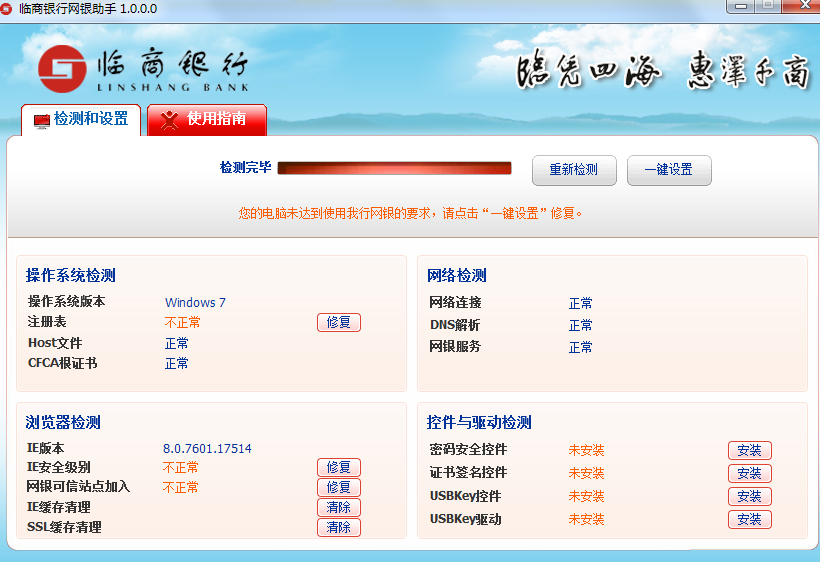Viewport: 820px width, 562px height.
Task: Click the 网银可信站点加入 label
Action: [78, 486]
